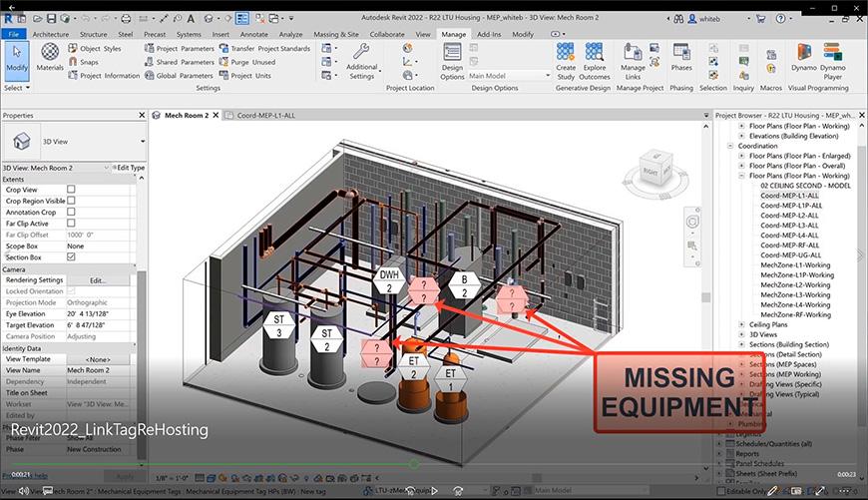Open the Snaps settings
The width and height of the screenshot is (868, 500).
click(84, 62)
